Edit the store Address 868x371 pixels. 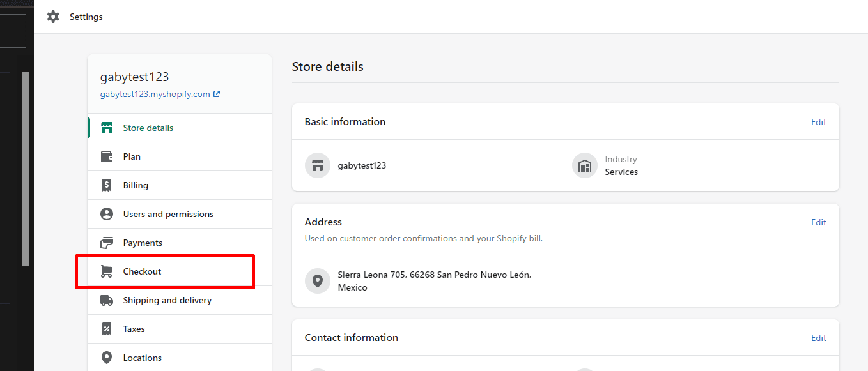point(819,222)
